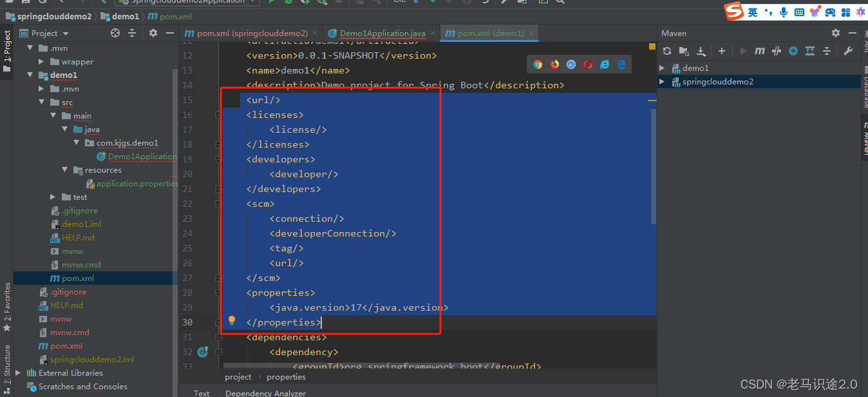The width and height of the screenshot is (868, 397).
Task: Close pom.xml (springclouddemo2) tab
Action: [316, 34]
